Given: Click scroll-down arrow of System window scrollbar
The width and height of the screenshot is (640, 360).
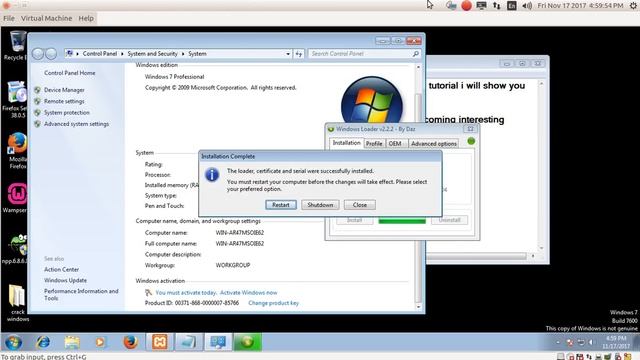Looking at the screenshot, I should click(x=418, y=307).
